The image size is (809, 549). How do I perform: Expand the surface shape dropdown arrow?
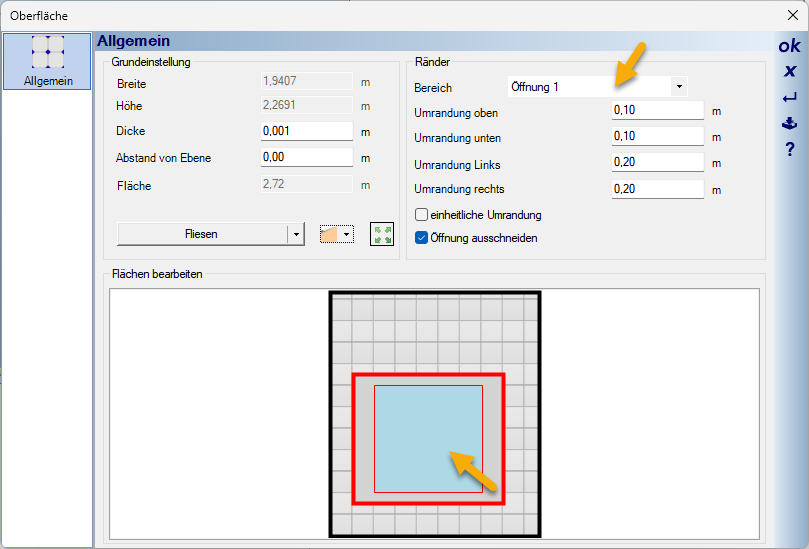(346, 234)
